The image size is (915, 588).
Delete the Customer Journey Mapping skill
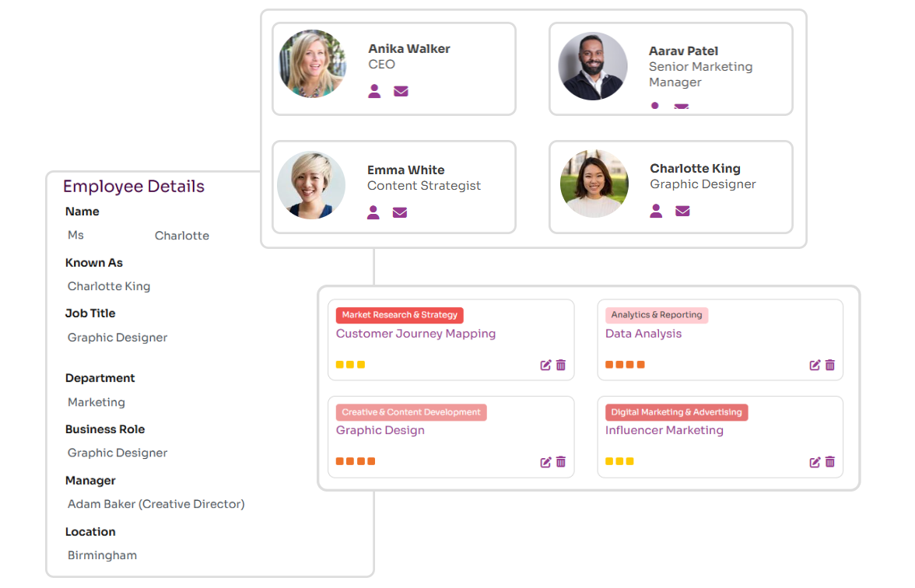tap(561, 366)
